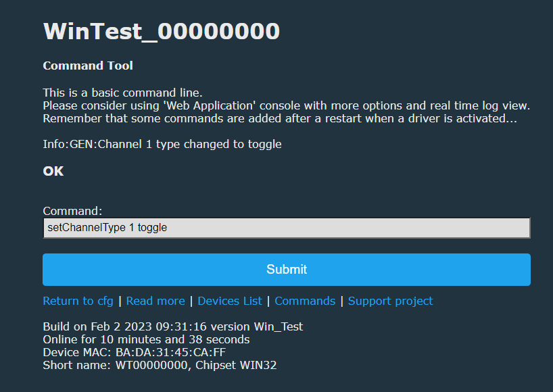Click the Info:GEN channel type log line
Image resolution: width=553 pixels, height=392 pixels.
coord(162,144)
